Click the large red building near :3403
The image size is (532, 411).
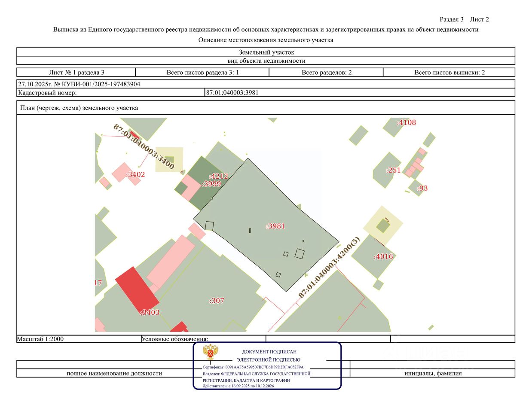[137, 289]
